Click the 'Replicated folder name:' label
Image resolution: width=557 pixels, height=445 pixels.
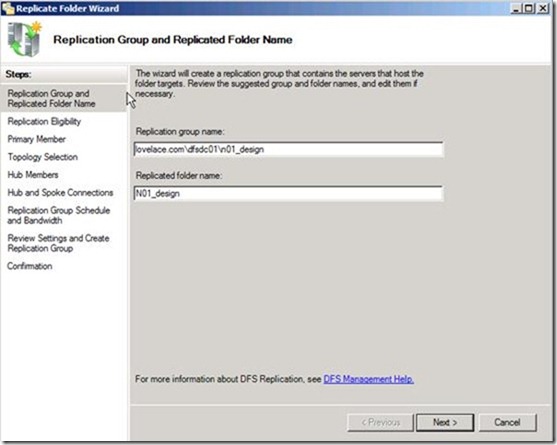[x=179, y=175]
